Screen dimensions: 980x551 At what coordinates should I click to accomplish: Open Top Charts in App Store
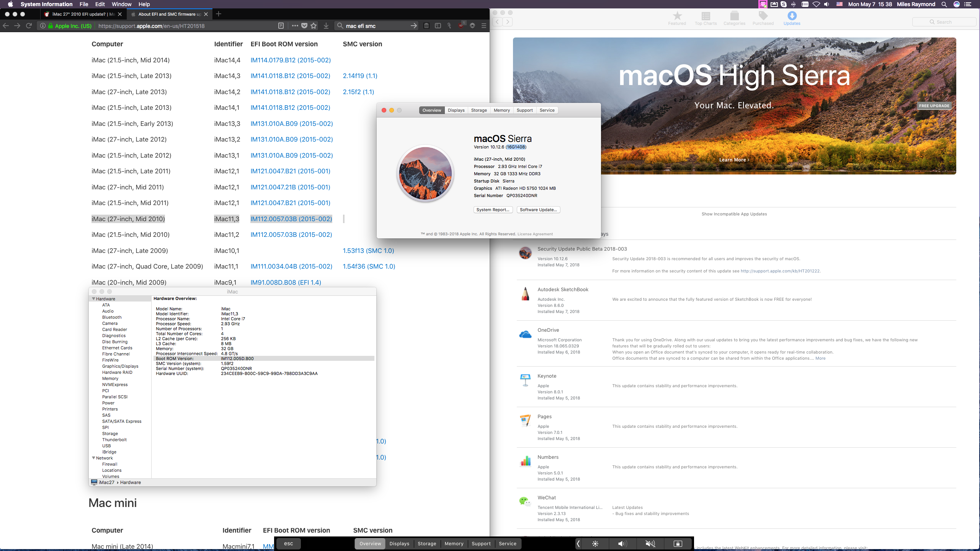[x=706, y=18]
